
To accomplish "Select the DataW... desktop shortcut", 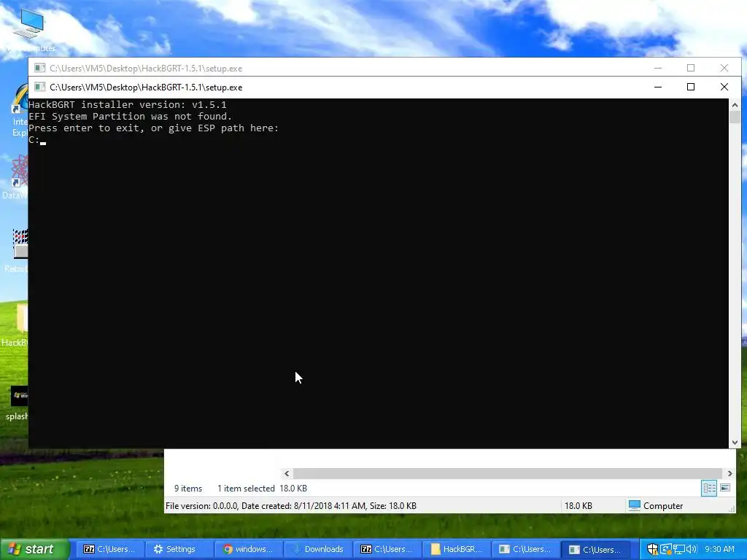I will 16,176.
